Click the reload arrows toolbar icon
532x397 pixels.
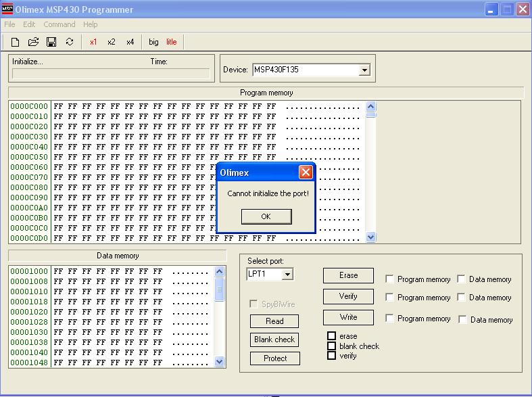[70, 42]
